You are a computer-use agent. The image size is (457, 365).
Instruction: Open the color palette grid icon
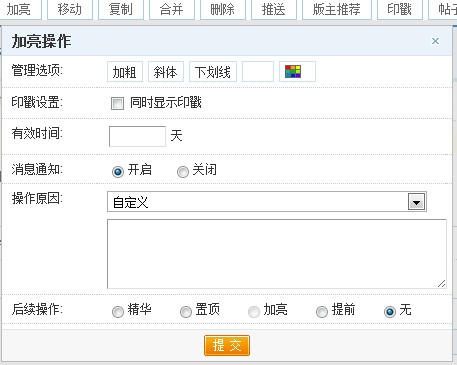coord(293,72)
